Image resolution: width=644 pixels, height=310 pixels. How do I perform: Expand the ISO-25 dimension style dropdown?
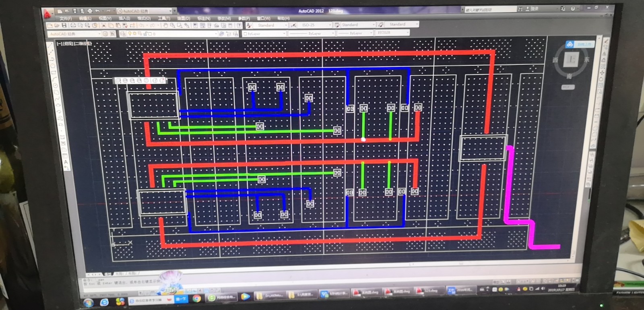pos(330,25)
